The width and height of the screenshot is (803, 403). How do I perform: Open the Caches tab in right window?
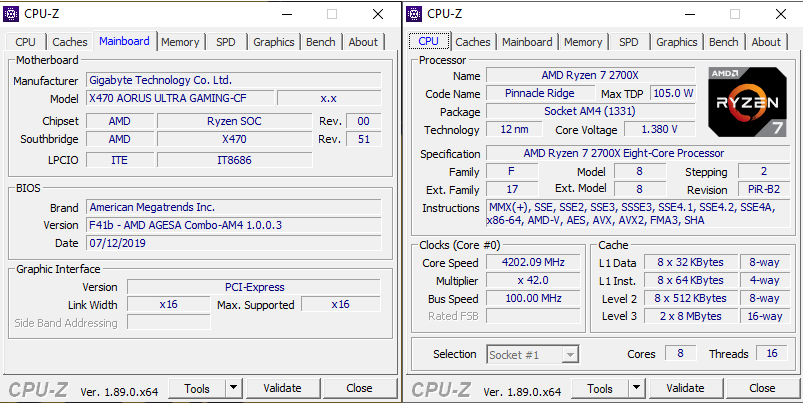click(473, 42)
